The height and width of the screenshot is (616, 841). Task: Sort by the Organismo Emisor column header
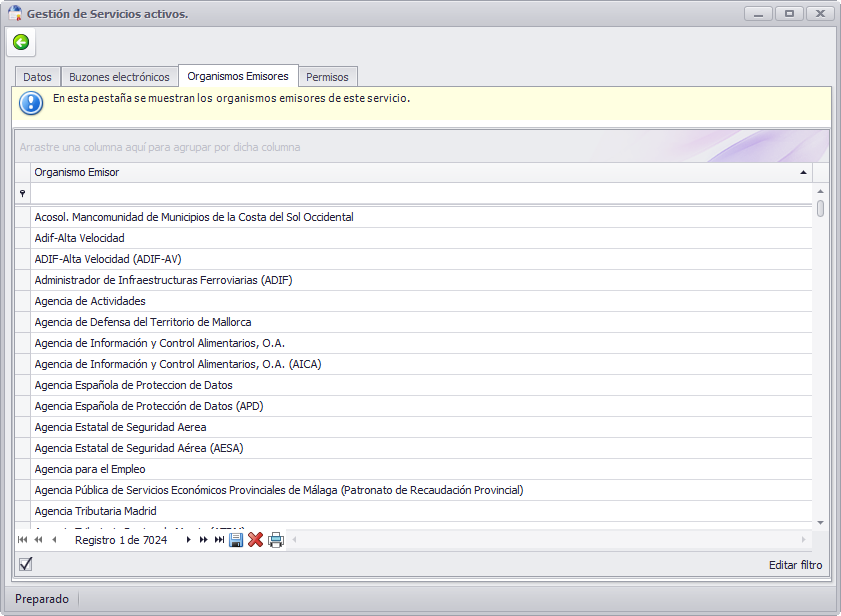422,172
